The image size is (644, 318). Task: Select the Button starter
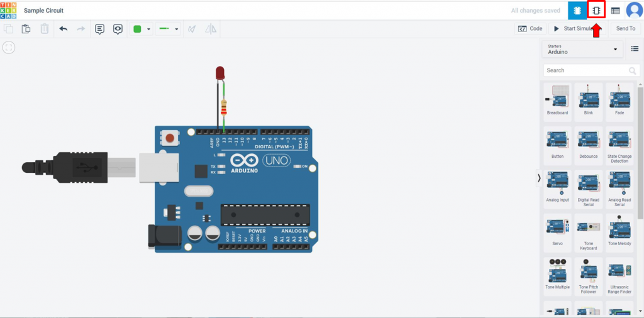(x=557, y=146)
